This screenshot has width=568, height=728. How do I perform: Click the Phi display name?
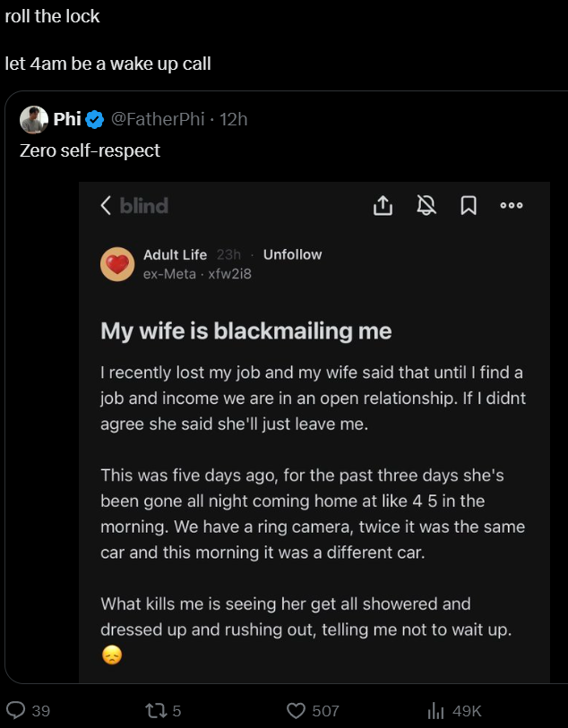[67, 120]
